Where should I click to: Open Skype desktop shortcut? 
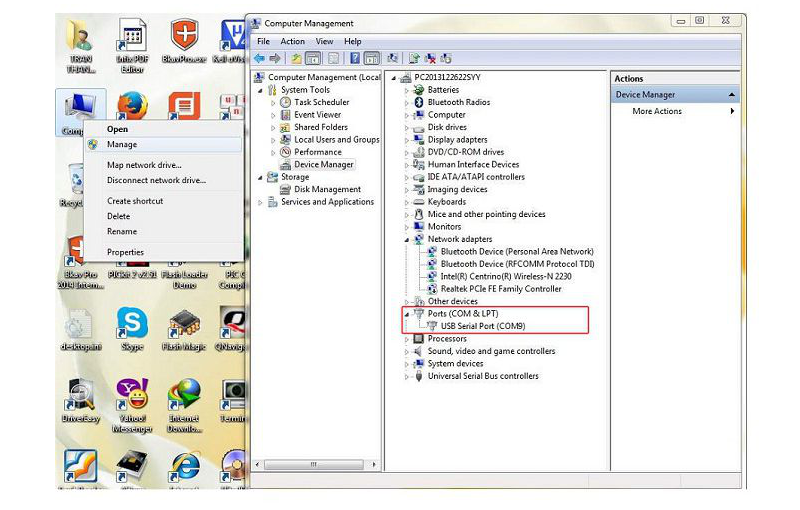pyautogui.click(x=132, y=323)
